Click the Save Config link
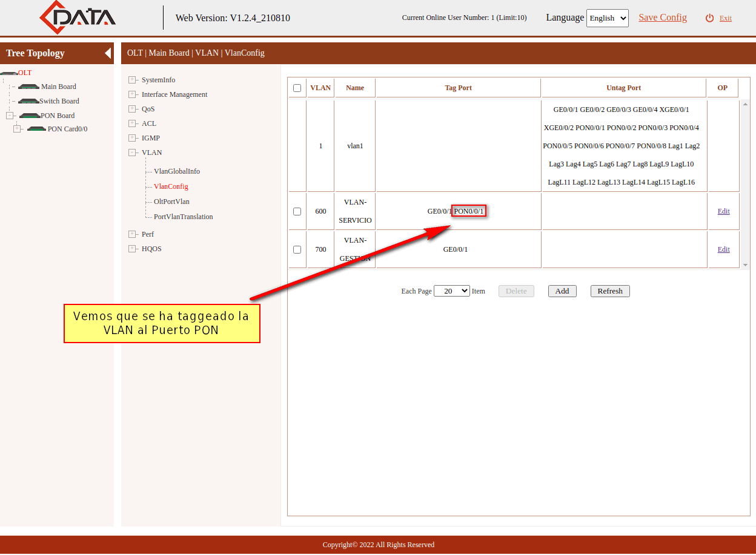 [662, 18]
